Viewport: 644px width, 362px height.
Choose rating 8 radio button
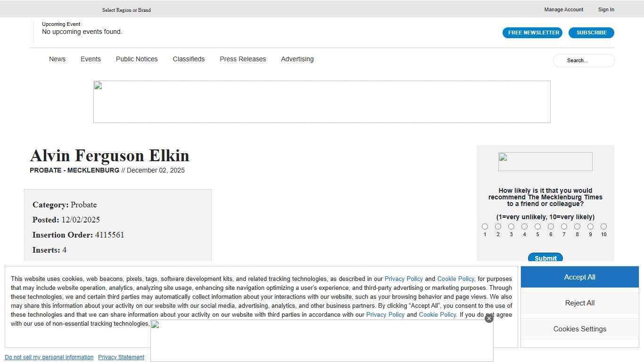tap(577, 227)
